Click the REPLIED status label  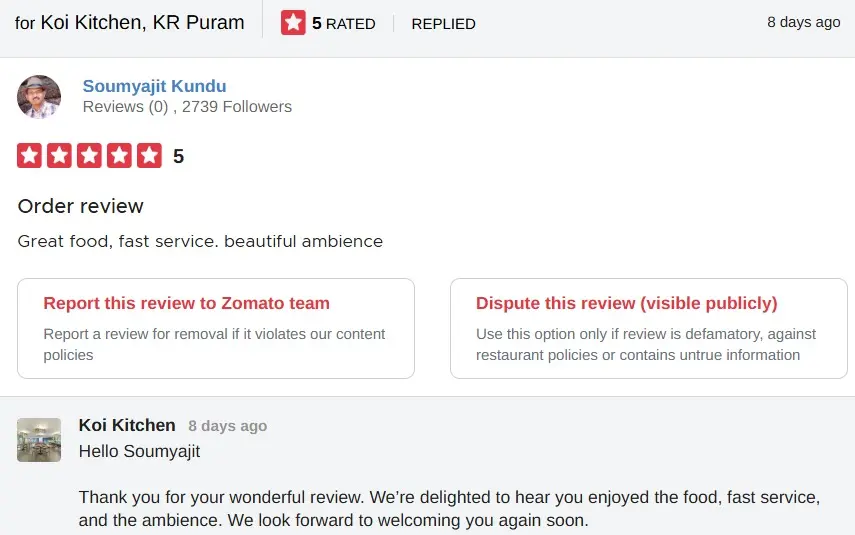click(x=443, y=23)
